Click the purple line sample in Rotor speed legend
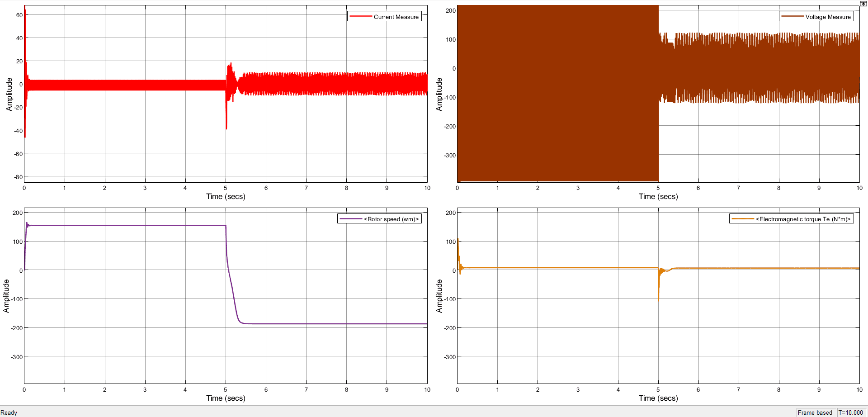868x417 pixels. pyautogui.click(x=350, y=219)
